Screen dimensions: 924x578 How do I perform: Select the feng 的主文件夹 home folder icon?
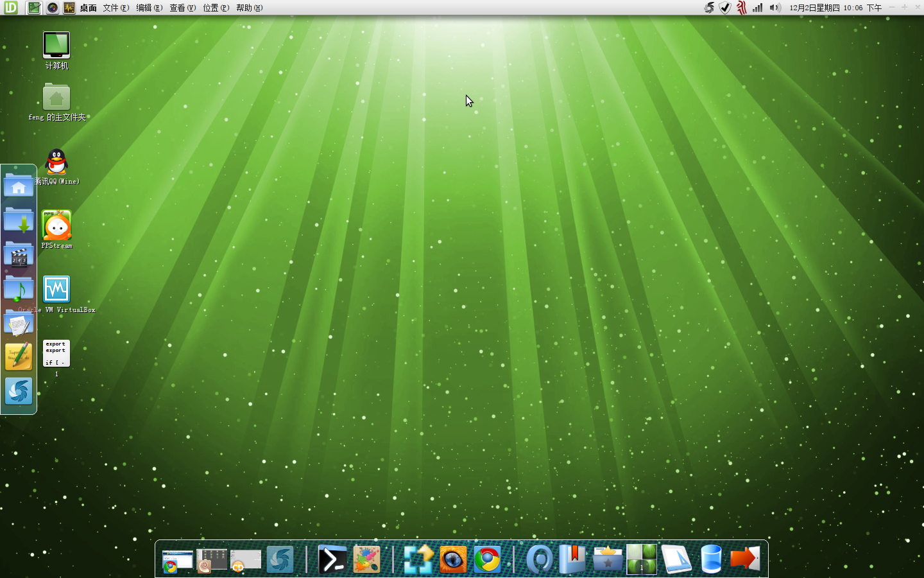coord(56,103)
